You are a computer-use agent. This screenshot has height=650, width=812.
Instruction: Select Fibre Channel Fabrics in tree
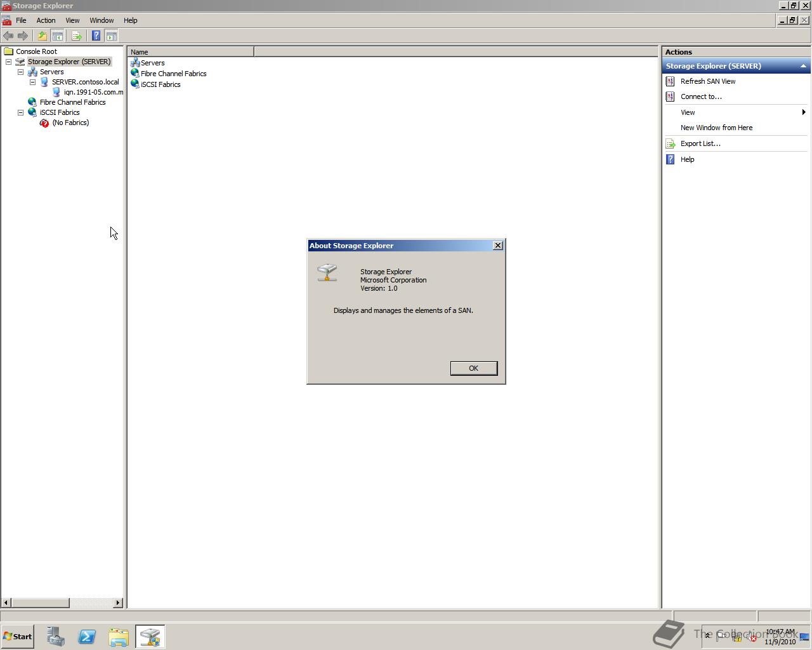(x=72, y=102)
